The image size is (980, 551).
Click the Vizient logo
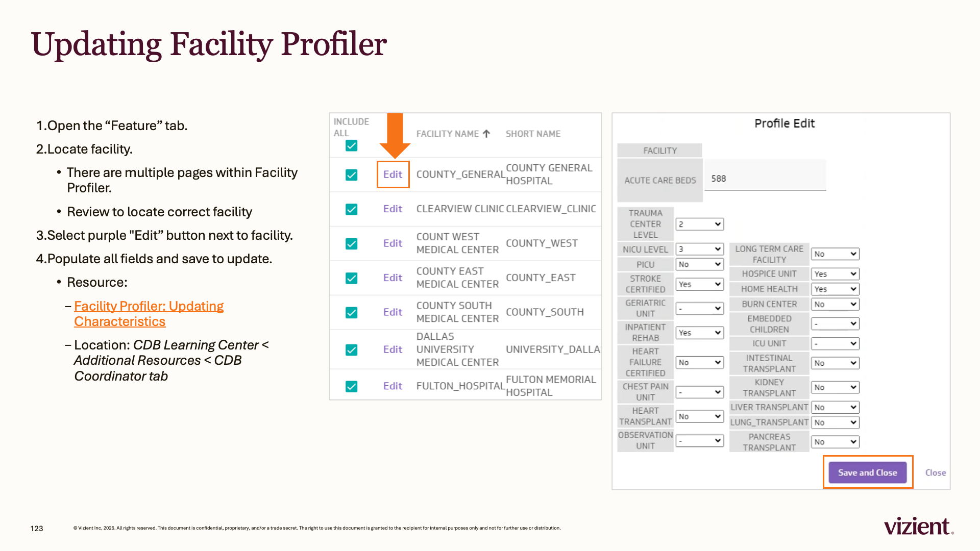pyautogui.click(x=919, y=526)
